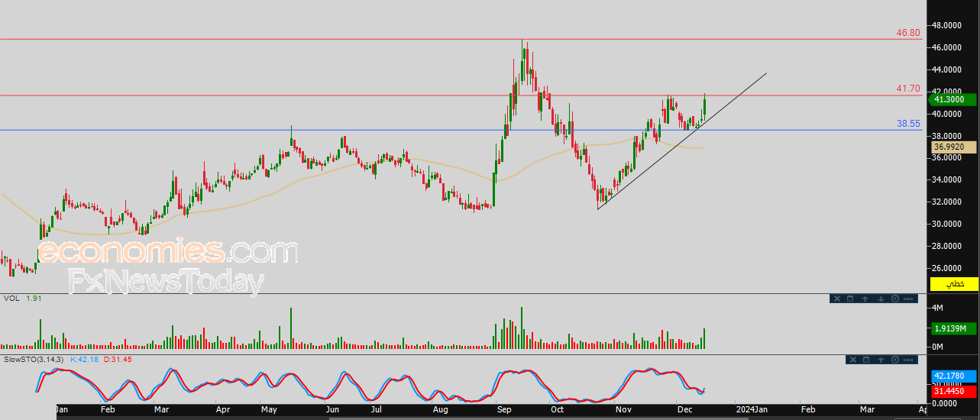The width and height of the screenshot is (980, 420).
Task: Click the Jul label on time axis
Action: (377, 410)
